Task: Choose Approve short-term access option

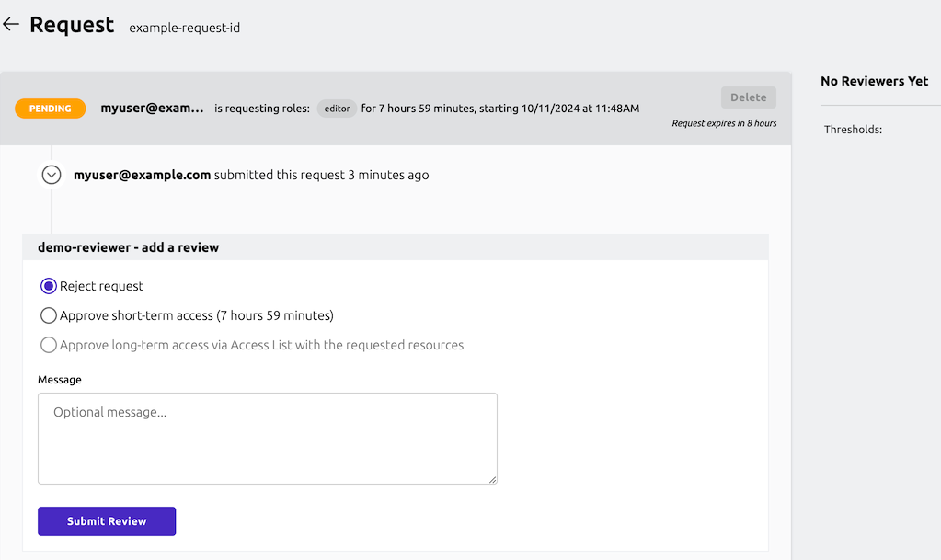Action: (x=48, y=315)
